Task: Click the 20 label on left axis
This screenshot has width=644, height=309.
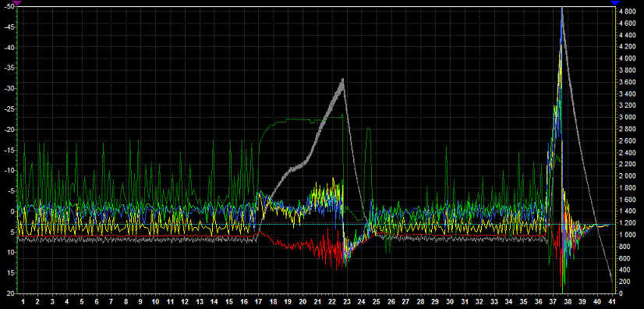Action: 10,293
